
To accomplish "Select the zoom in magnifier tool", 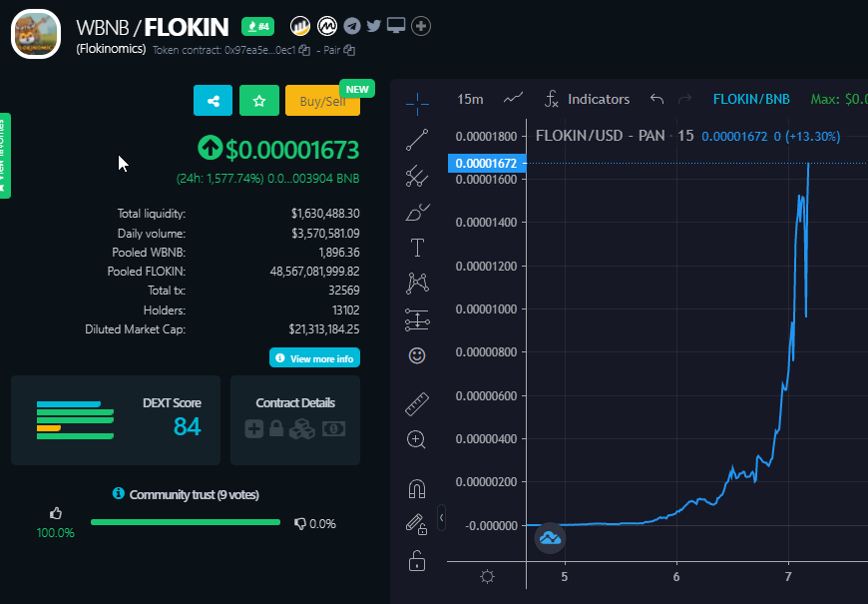I will (x=416, y=439).
